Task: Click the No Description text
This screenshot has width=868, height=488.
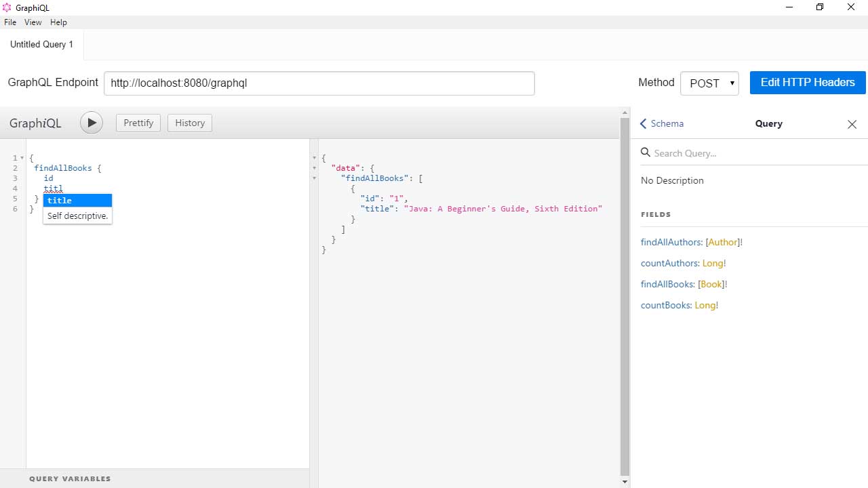Action: point(672,180)
